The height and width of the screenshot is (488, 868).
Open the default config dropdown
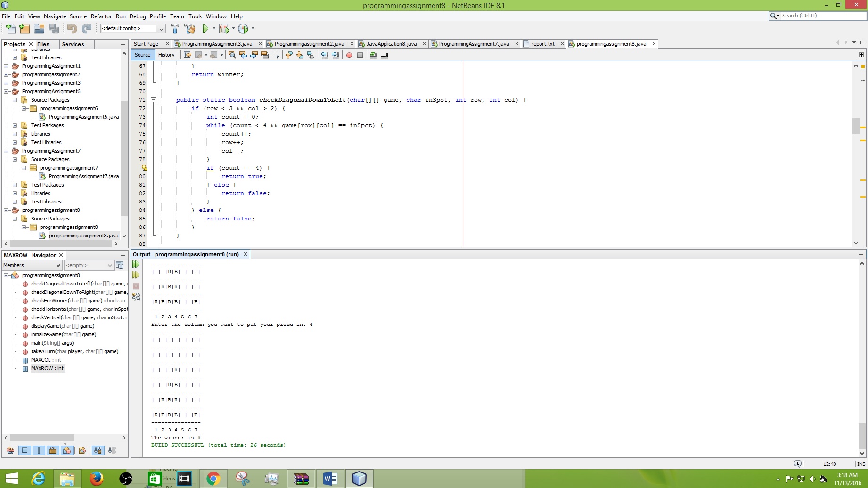(x=133, y=28)
